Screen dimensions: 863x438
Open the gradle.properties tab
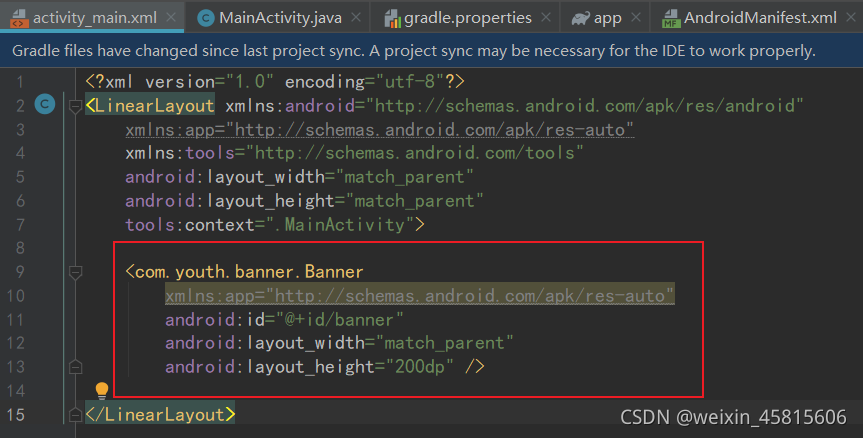tap(465, 18)
